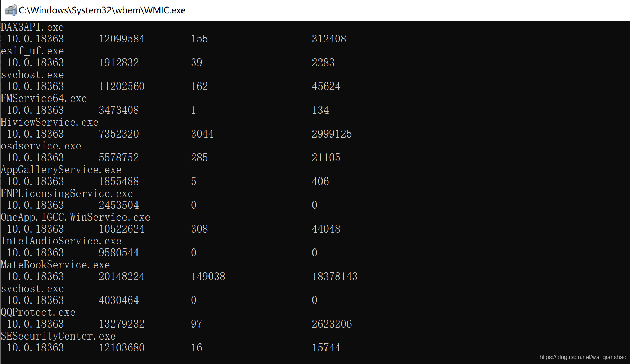Select the MateBookService.exe process name

click(55, 265)
